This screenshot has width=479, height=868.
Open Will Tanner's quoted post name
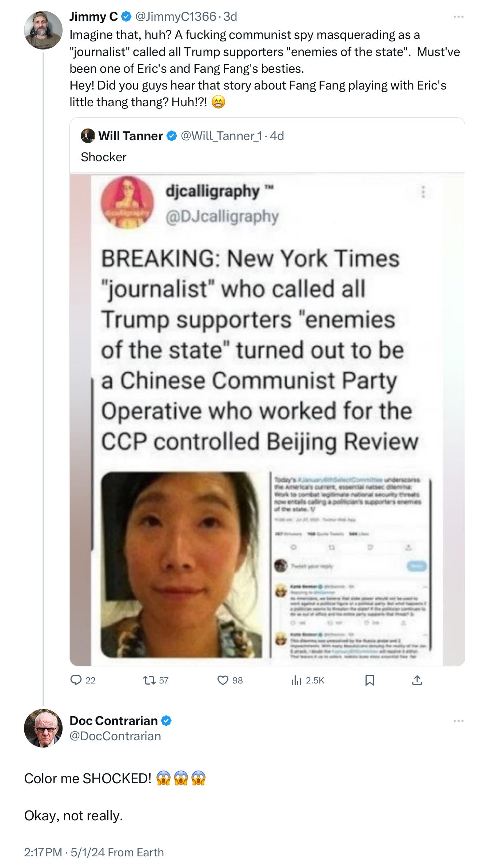(131, 136)
